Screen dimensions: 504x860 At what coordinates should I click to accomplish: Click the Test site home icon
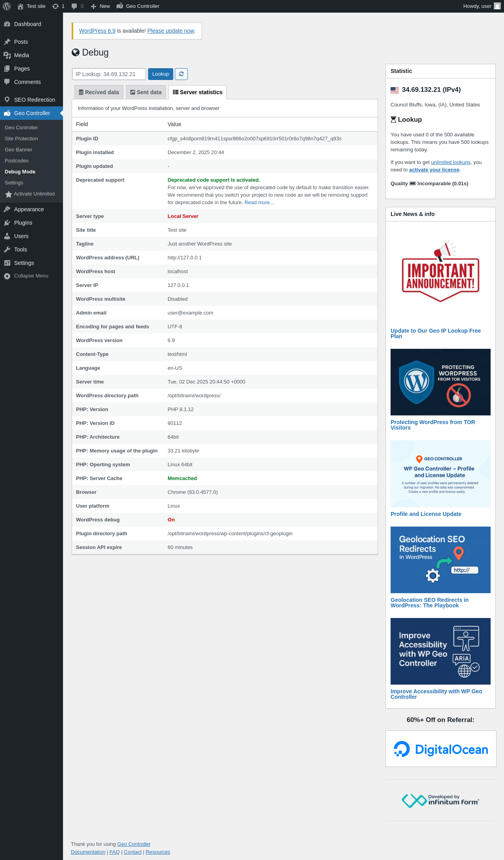click(x=21, y=6)
